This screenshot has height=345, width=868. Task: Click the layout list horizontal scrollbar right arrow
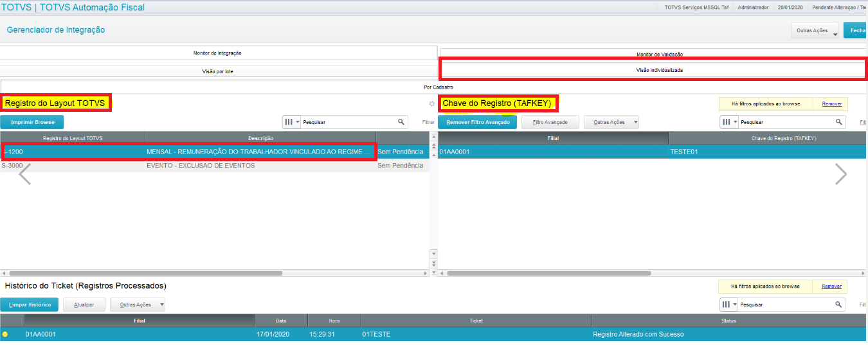[x=425, y=273]
